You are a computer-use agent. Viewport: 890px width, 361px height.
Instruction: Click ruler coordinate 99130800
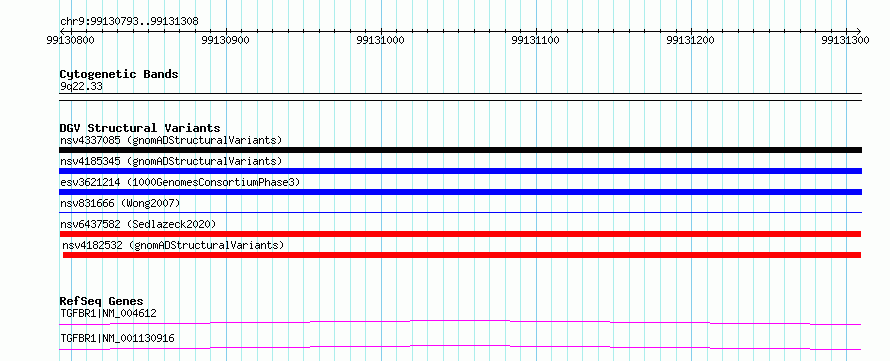(x=71, y=40)
